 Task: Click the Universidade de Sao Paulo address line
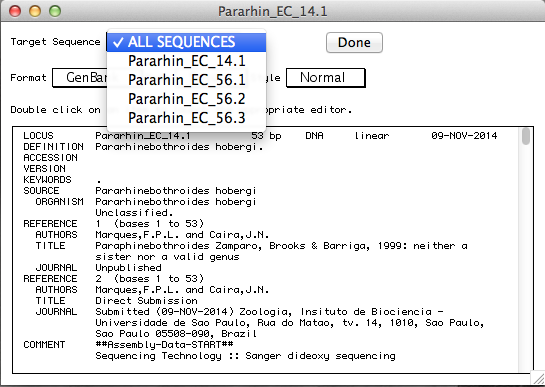(290, 323)
